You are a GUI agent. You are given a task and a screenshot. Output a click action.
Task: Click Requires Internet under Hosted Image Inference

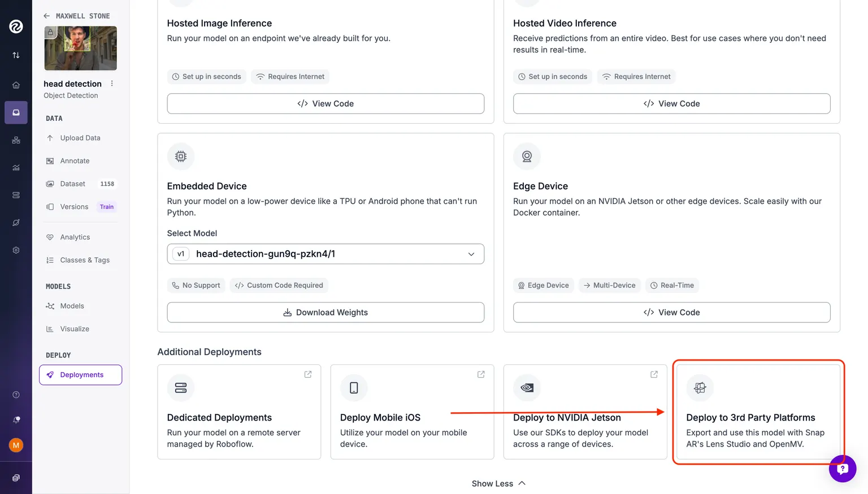[290, 77]
